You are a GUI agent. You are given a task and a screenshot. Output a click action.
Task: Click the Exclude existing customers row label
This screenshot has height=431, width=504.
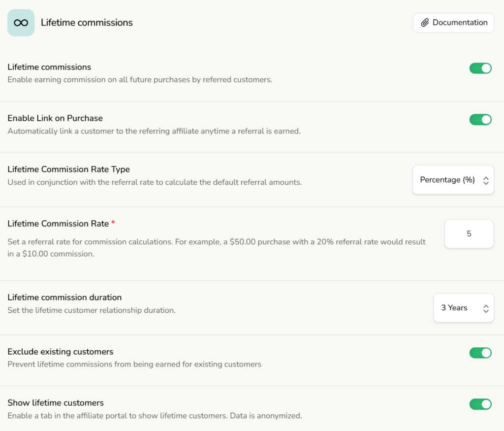coord(60,351)
